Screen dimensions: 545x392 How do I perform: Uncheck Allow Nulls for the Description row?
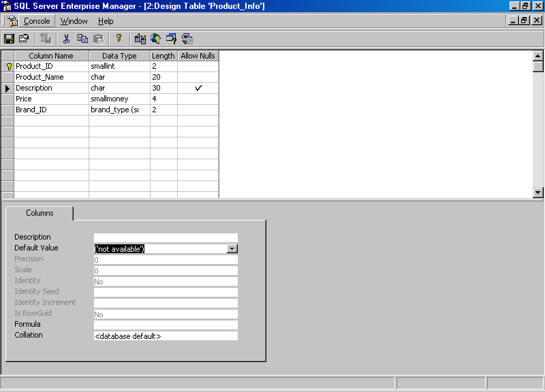tap(198, 88)
